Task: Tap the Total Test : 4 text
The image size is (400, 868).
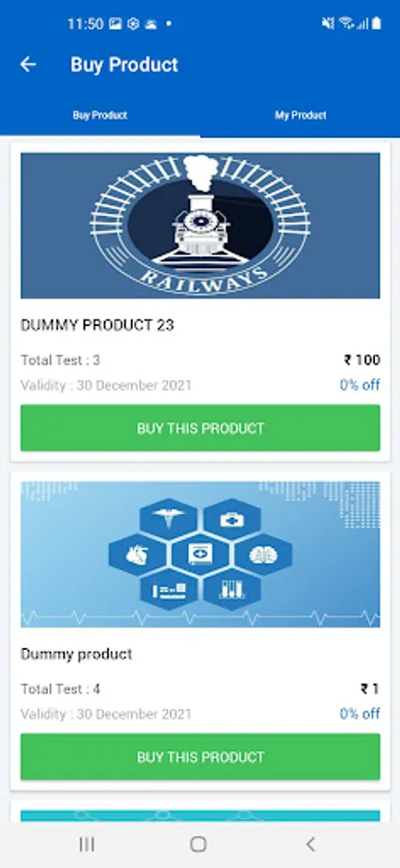Action: pyautogui.click(x=61, y=690)
